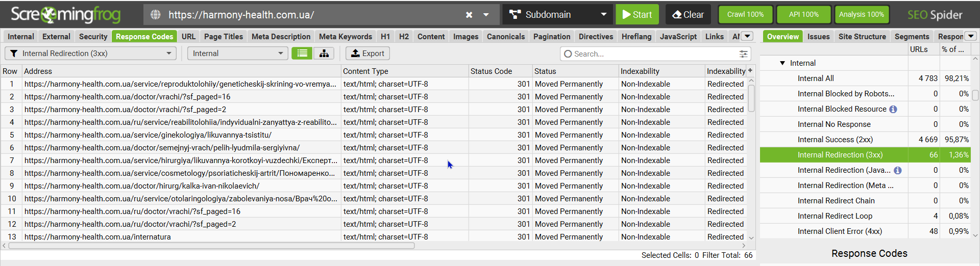
Task: Switch to the Site Structure tab
Action: 862,37
